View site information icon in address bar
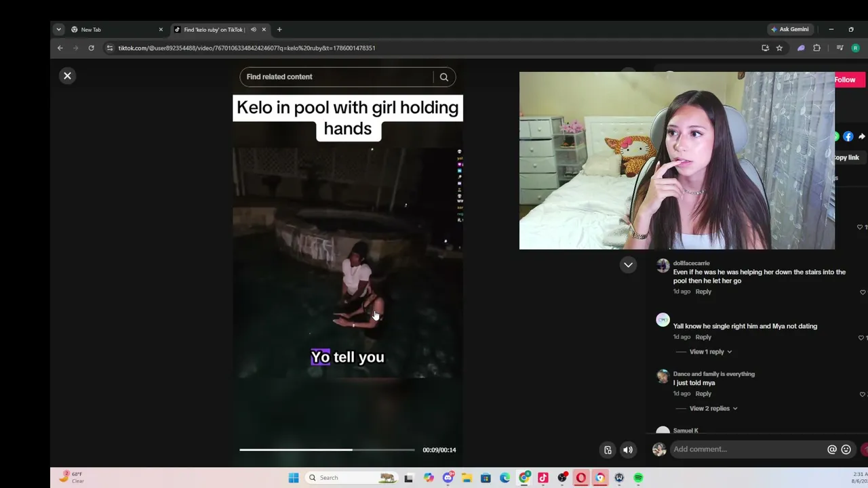Image resolution: width=868 pixels, height=488 pixels. coord(110,48)
